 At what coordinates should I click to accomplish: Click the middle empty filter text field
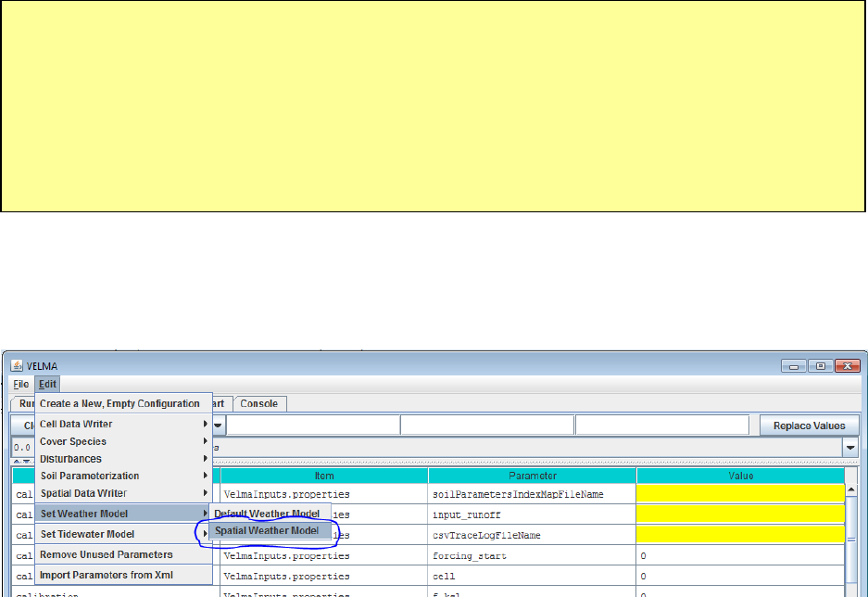(x=487, y=426)
